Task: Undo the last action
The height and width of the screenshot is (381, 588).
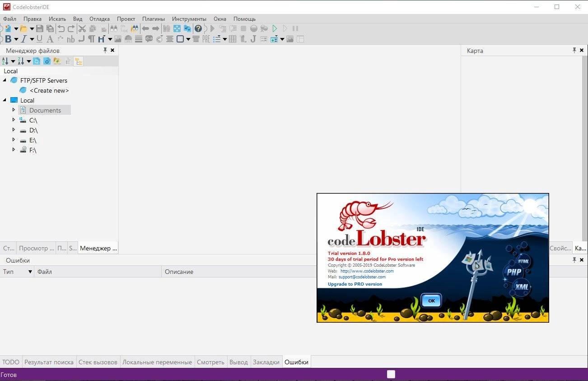Action: pyautogui.click(x=61, y=28)
